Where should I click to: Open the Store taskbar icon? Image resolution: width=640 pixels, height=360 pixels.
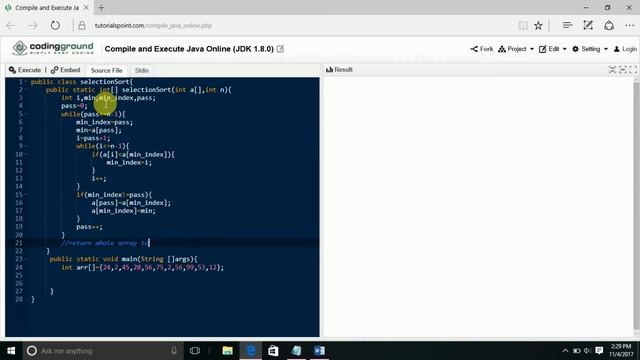click(273, 351)
